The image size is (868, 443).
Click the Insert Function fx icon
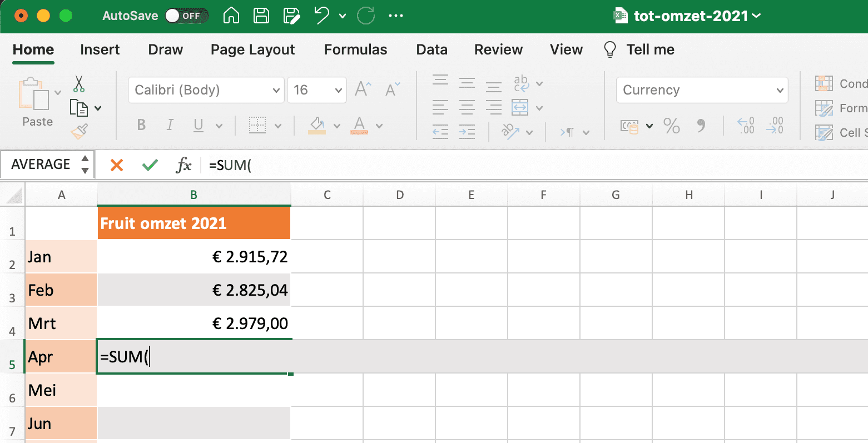[183, 165]
